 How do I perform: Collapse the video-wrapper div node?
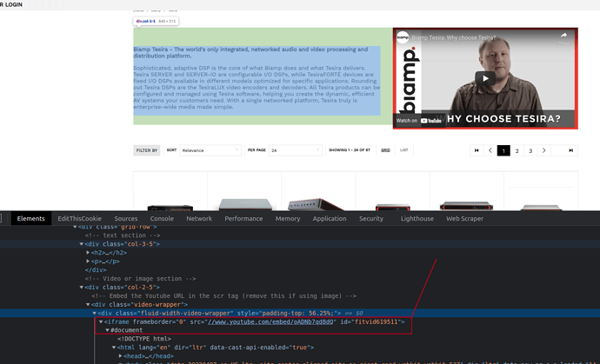[88, 304]
